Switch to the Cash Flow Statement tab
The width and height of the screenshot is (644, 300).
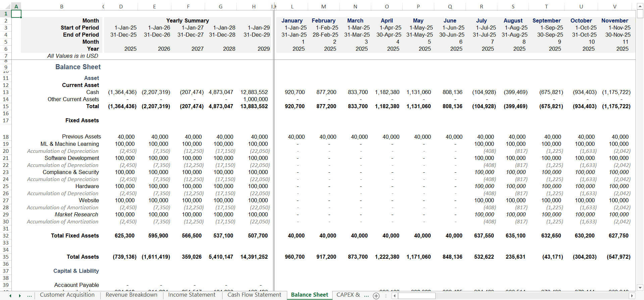(254, 295)
